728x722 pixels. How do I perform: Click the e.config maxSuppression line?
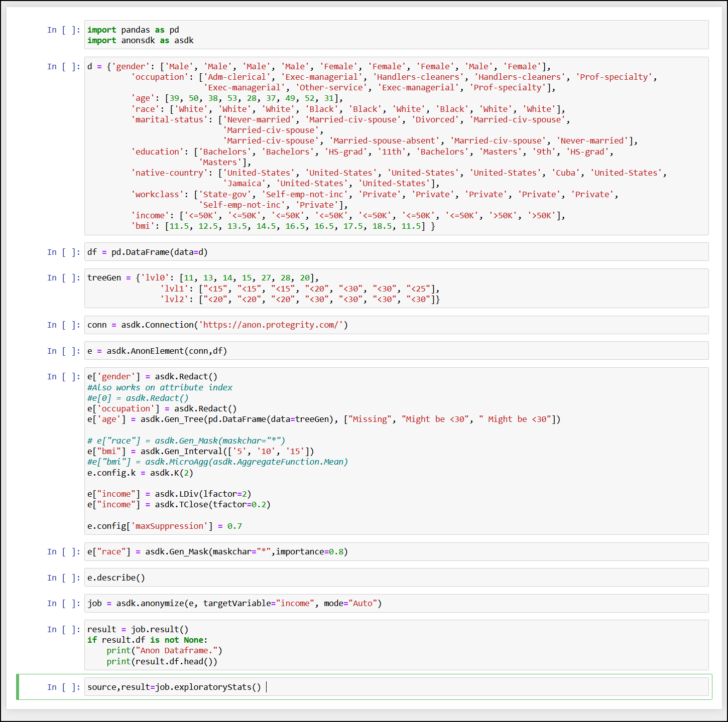(164, 526)
